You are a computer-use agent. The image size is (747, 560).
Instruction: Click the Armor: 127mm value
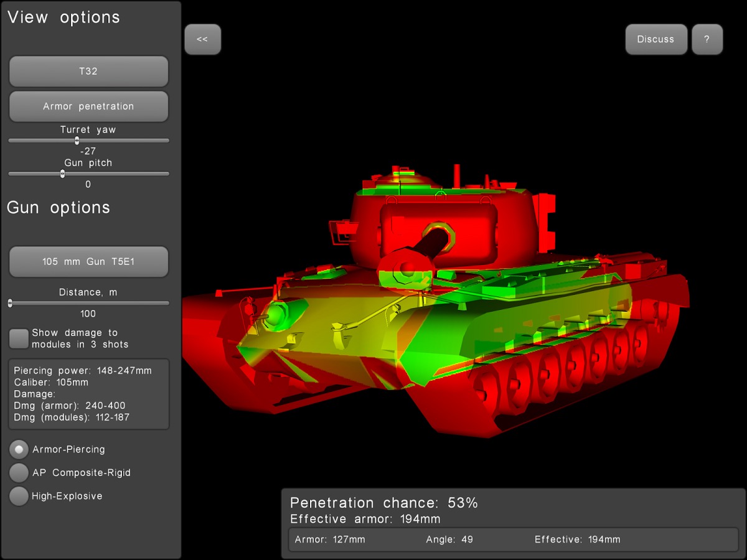[330, 539]
